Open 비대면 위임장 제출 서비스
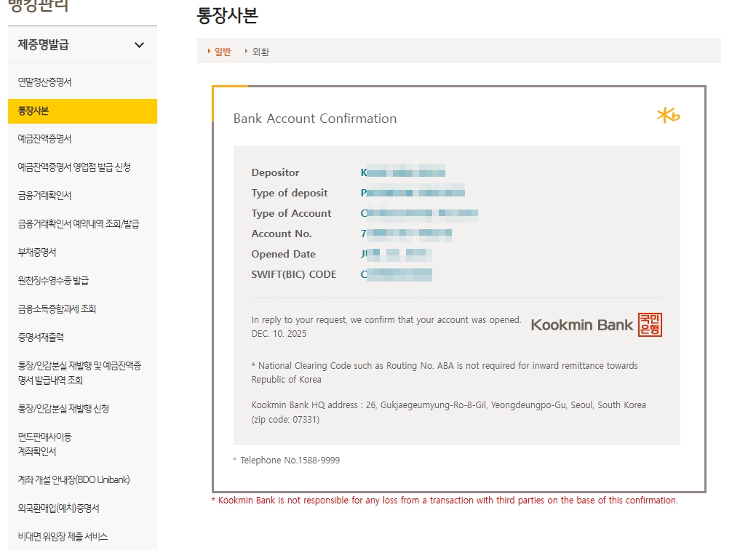The image size is (756, 550). [x=63, y=536]
